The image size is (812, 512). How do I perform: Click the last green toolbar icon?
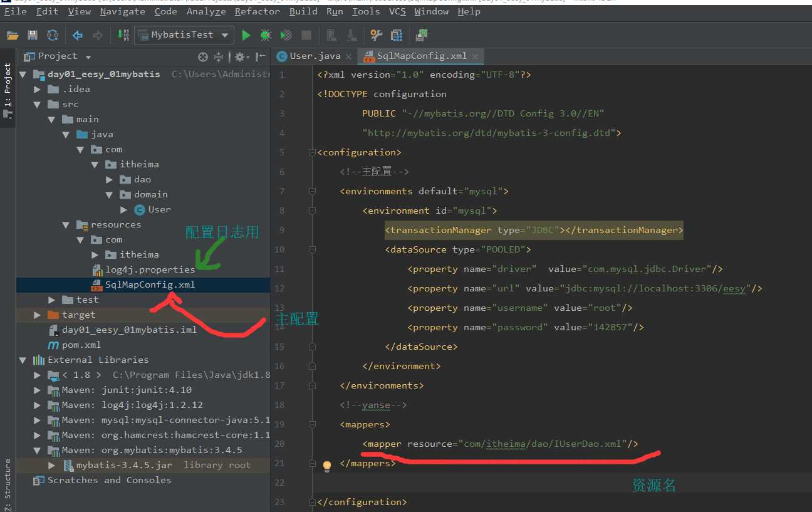422,35
